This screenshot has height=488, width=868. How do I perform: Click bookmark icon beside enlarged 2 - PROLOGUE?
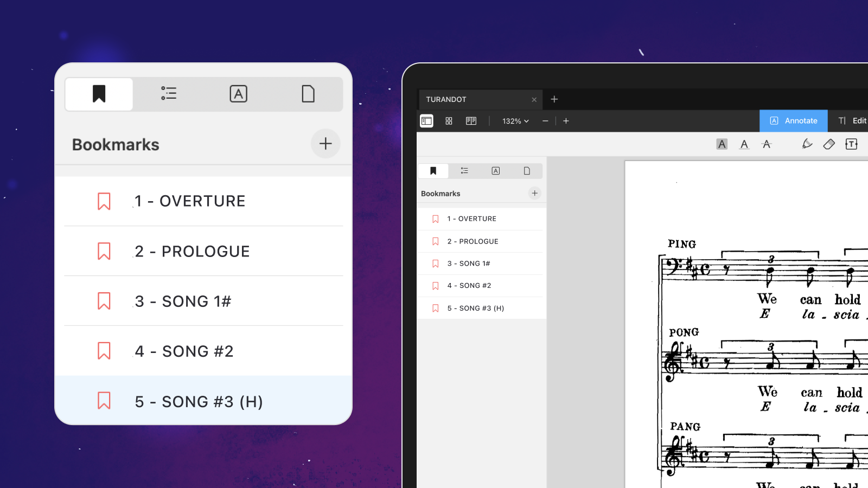tap(104, 251)
